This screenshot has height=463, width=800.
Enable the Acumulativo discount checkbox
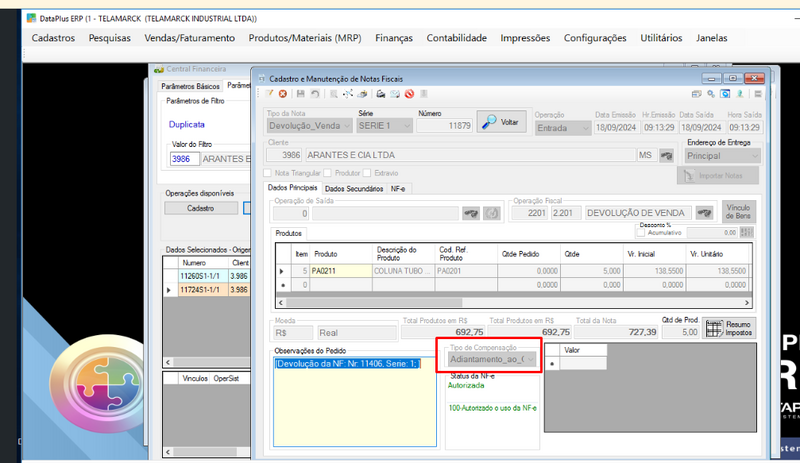(641, 232)
